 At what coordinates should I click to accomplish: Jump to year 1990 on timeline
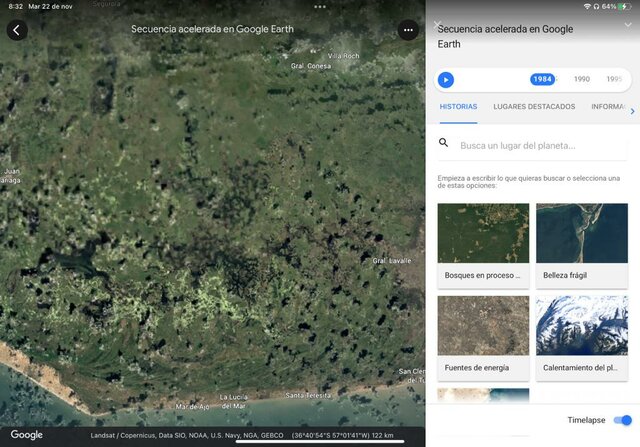click(x=582, y=79)
